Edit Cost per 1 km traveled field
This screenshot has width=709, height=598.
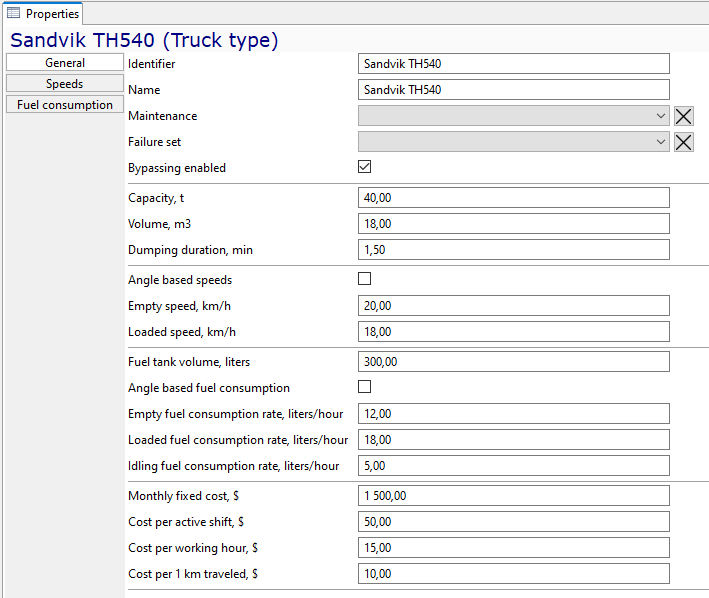pyautogui.click(x=514, y=574)
